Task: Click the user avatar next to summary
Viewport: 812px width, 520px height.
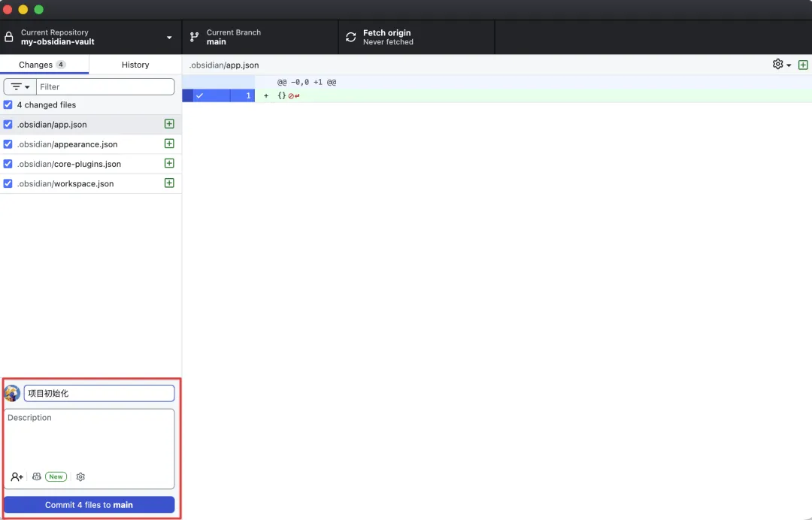Action: pos(12,393)
